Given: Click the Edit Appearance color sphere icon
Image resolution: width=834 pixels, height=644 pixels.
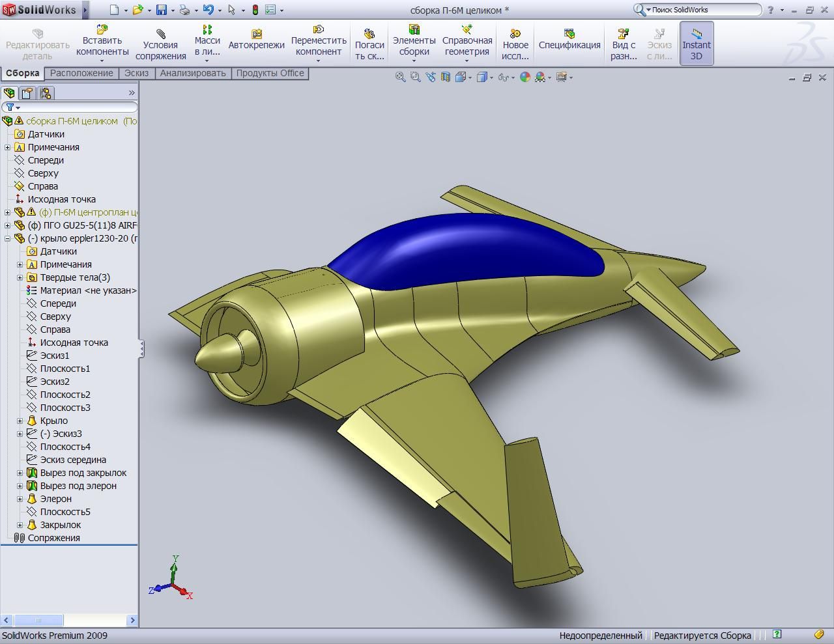Looking at the screenshot, I should pyautogui.click(x=525, y=77).
